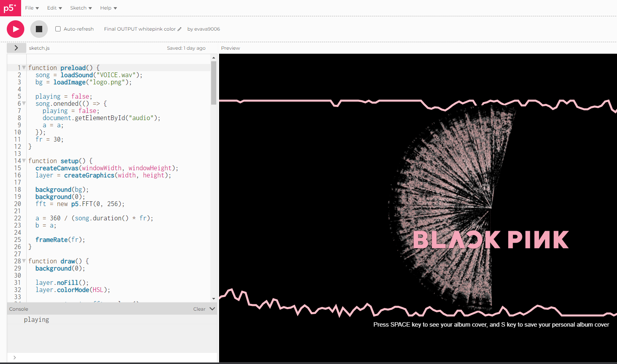Fold the draw function at line 28

24,261
